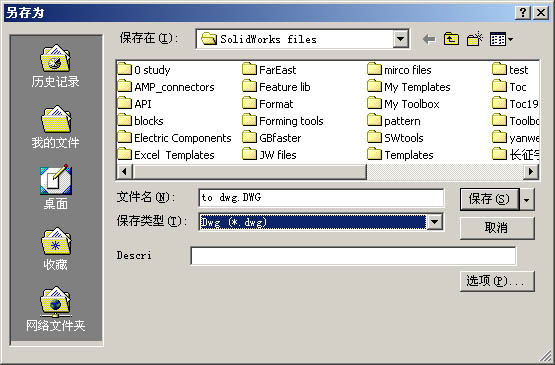Click the back arrow navigation icon
555x365 pixels.
[429, 39]
